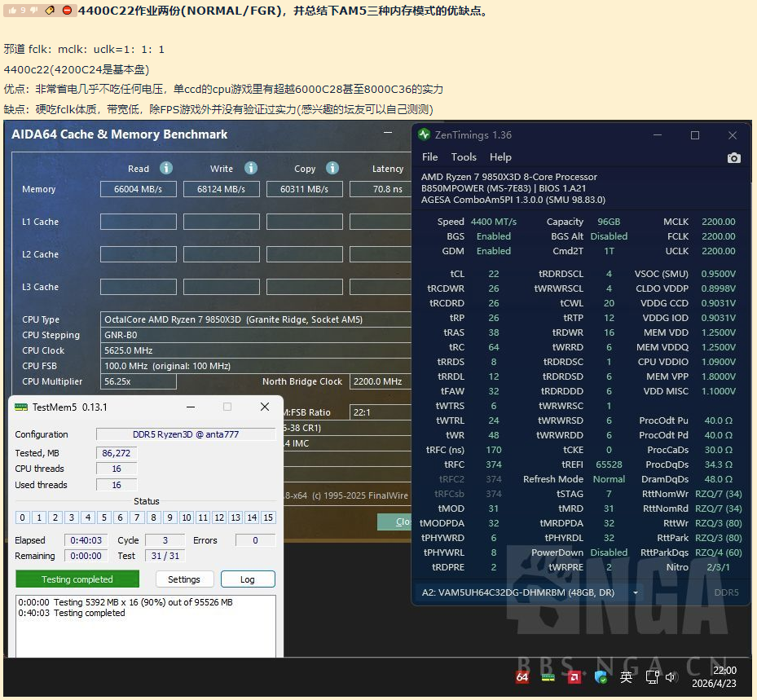Click the yellow tag icon beside the title

[x=50, y=10]
